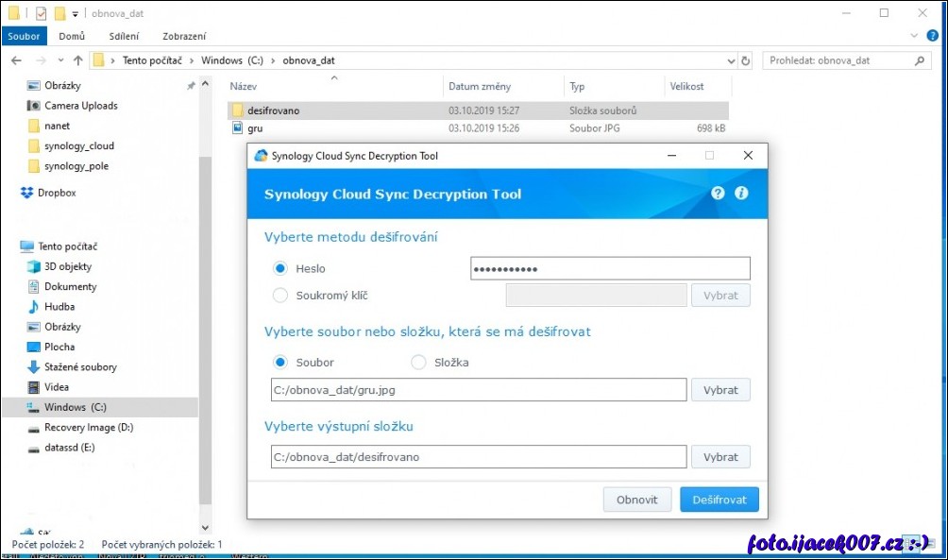Open the quick access toolbar dropdown arrow
The width and height of the screenshot is (948, 560).
click(76, 14)
